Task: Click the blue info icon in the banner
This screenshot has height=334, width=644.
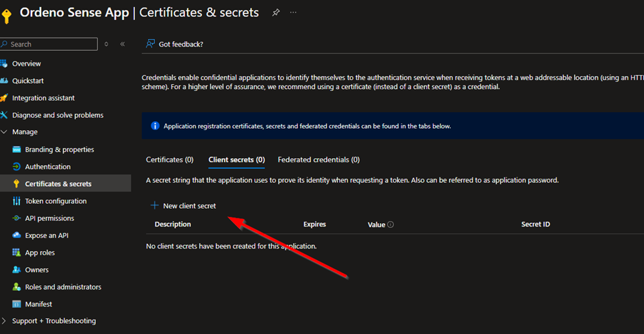Action: point(155,125)
